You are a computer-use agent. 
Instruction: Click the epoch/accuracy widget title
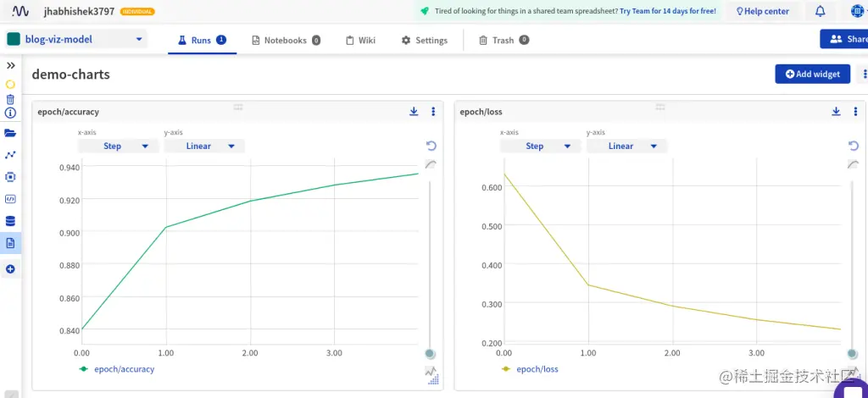click(68, 112)
